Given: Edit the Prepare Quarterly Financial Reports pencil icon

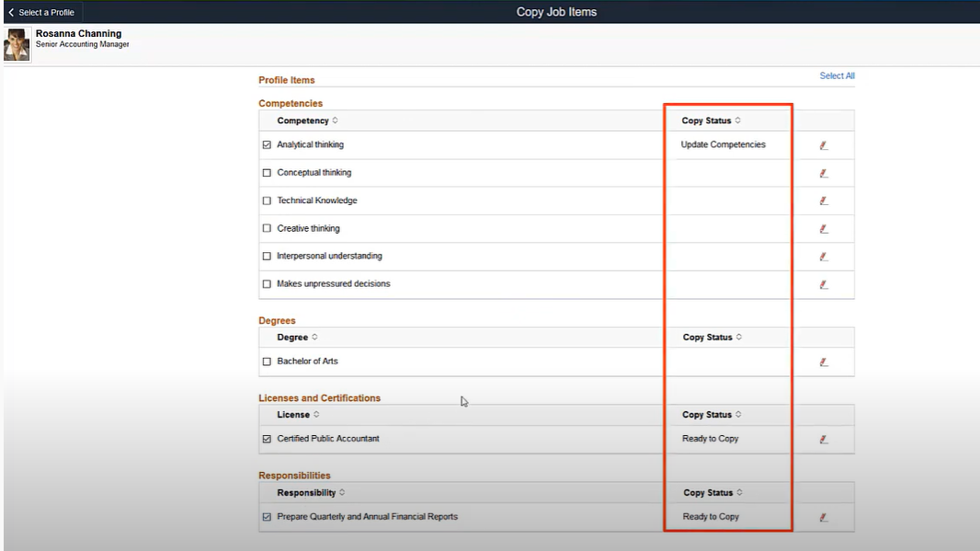Looking at the screenshot, I should click(x=824, y=517).
